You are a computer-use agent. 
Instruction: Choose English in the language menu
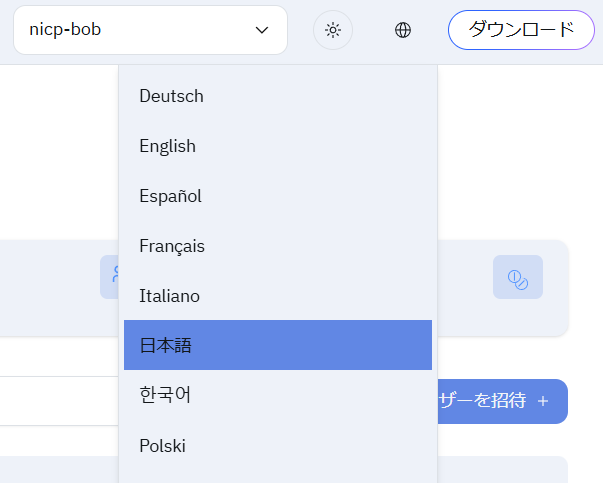168,146
